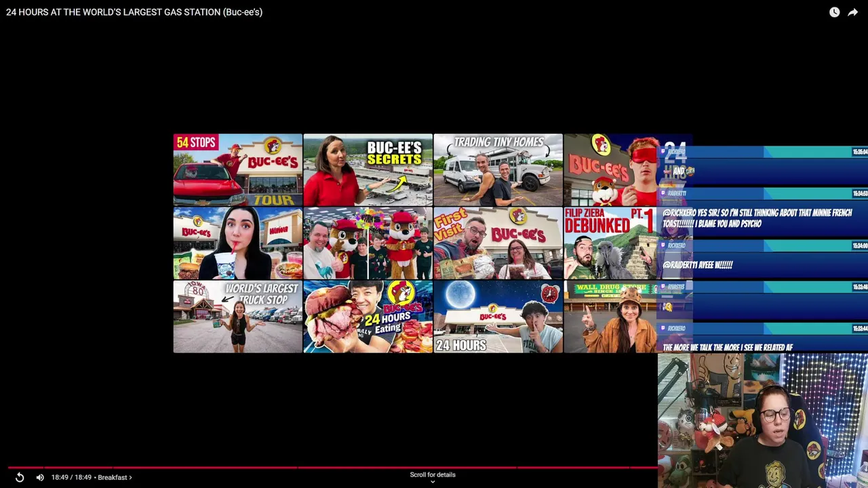Open the Buc-ee's Secrets video thumbnail
The height and width of the screenshot is (488, 868).
(x=368, y=170)
